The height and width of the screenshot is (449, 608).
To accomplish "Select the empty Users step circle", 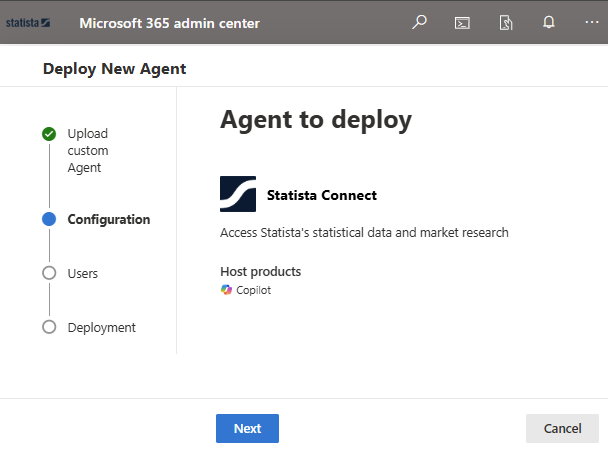I will [49, 273].
